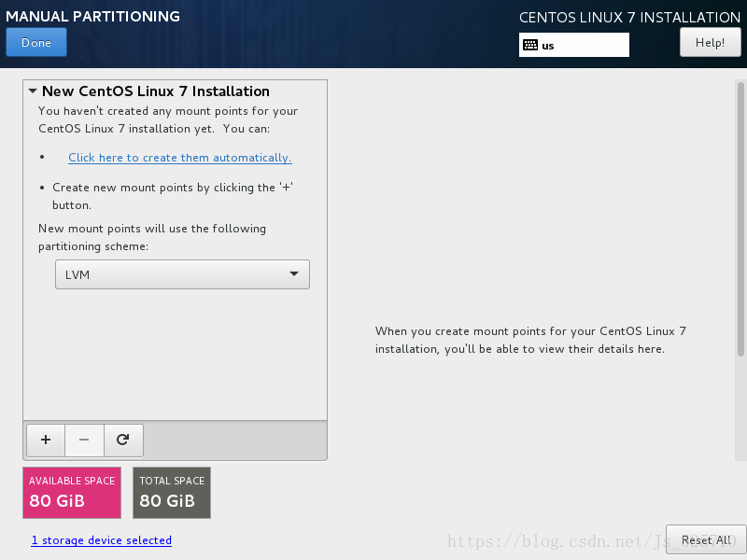
Task: Open the Help! button
Action: pyautogui.click(x=710, y=42)
